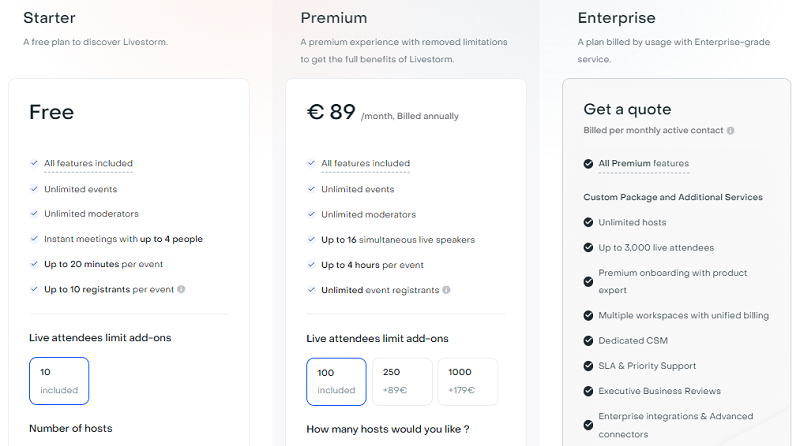Click the Enterprise plan heading
800x446 pixels.
click(x=616, y=18)
